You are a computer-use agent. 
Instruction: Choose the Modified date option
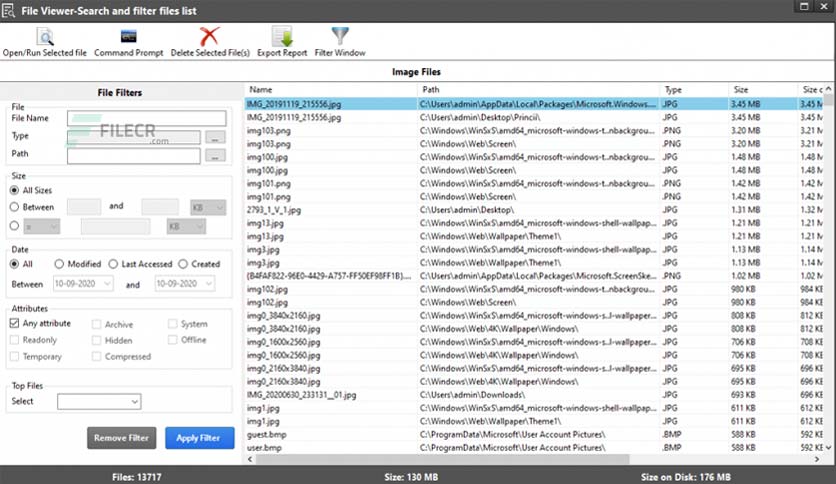59,264
